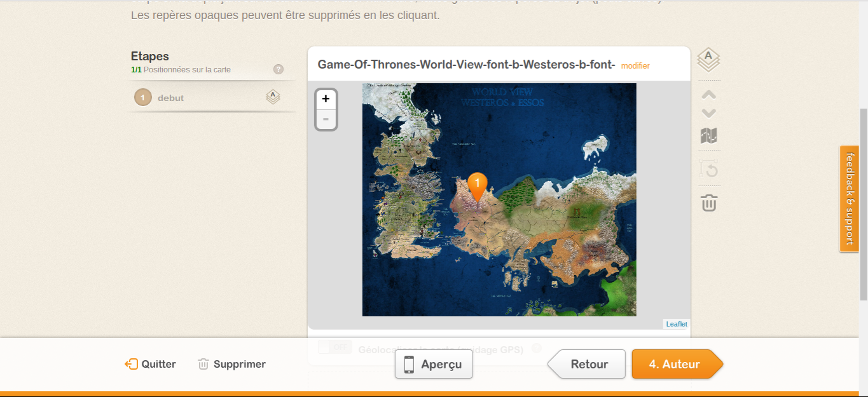Click the rotate/reset icon in right toolbar

[709, 169]
